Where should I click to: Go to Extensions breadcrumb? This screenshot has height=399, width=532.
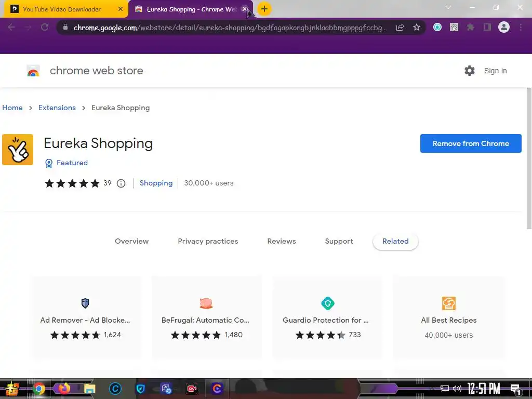click(x=57, y=108)
